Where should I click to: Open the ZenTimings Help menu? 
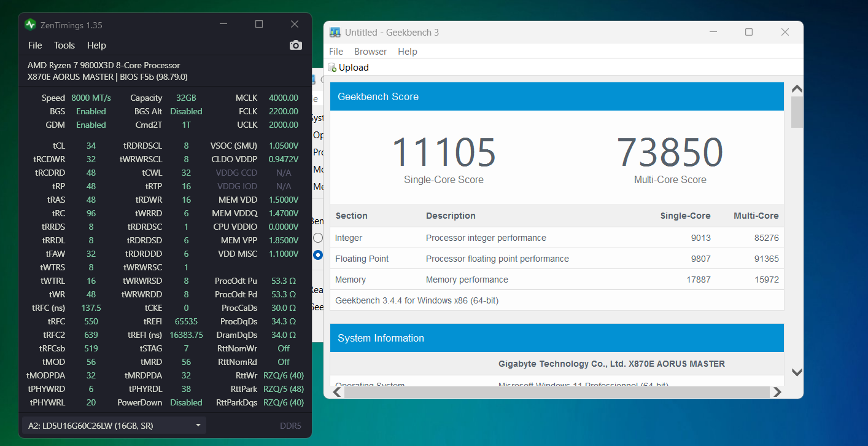point(96,45)
